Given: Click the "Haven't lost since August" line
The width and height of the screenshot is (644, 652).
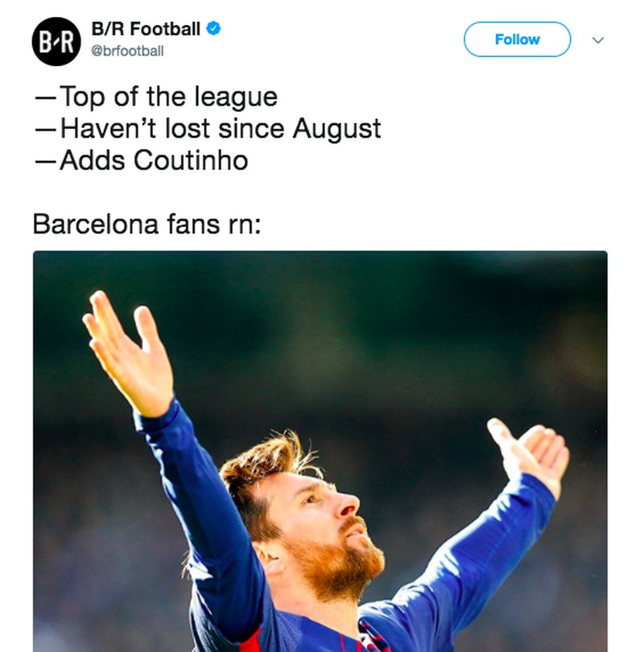Looking at the screenshot, I should (208, 129).
